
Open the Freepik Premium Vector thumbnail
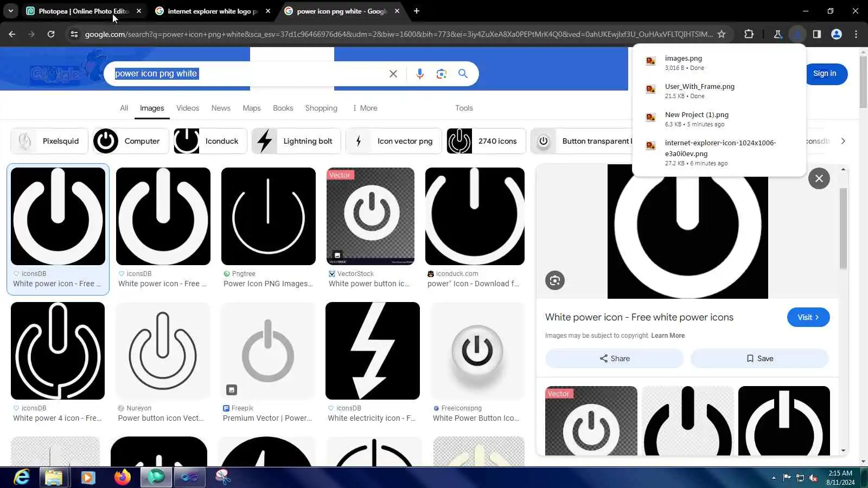268,351
